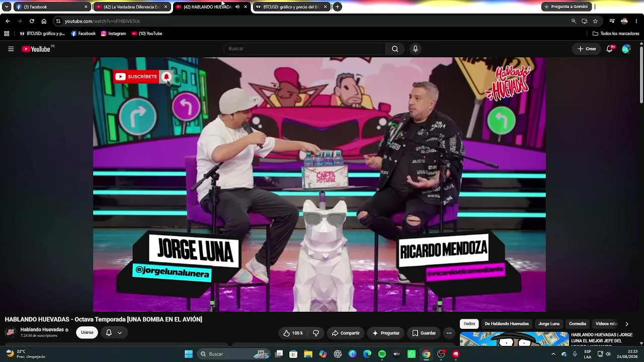Viewport: 644px width, 362px height.
Task: Open File Explorer from the taskbar
Action: click(308, 354)
